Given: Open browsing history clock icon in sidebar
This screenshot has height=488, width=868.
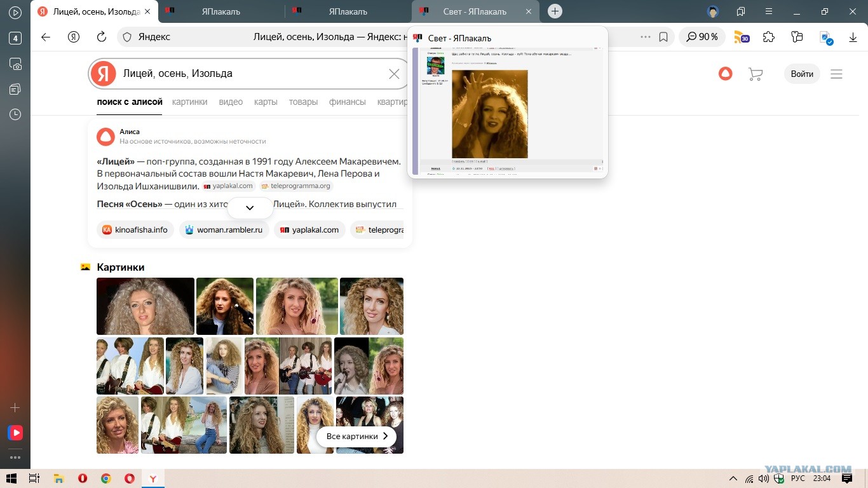Looking at the screenshot, I should [15, 114].
